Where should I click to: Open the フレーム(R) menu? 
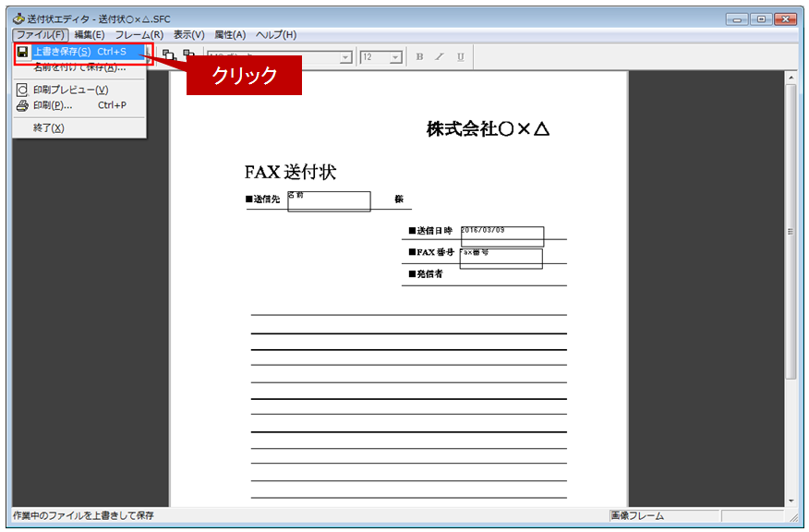click(139, 34)
